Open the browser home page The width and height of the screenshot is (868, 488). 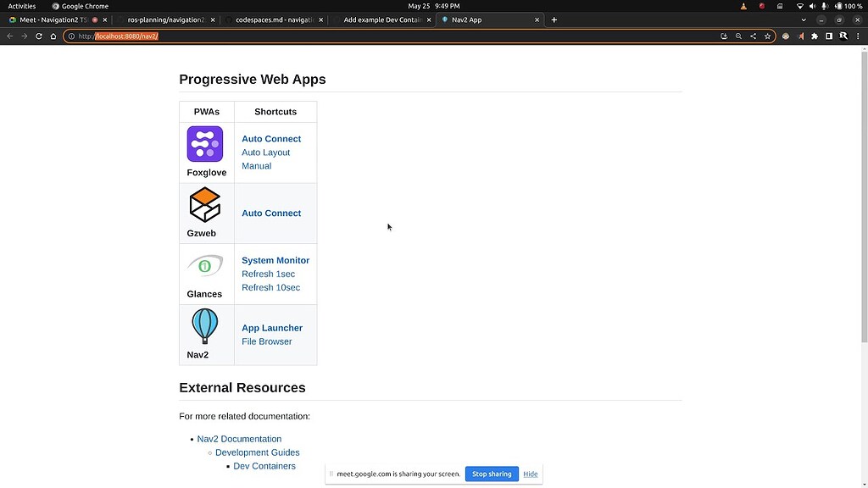pos(53,36)
